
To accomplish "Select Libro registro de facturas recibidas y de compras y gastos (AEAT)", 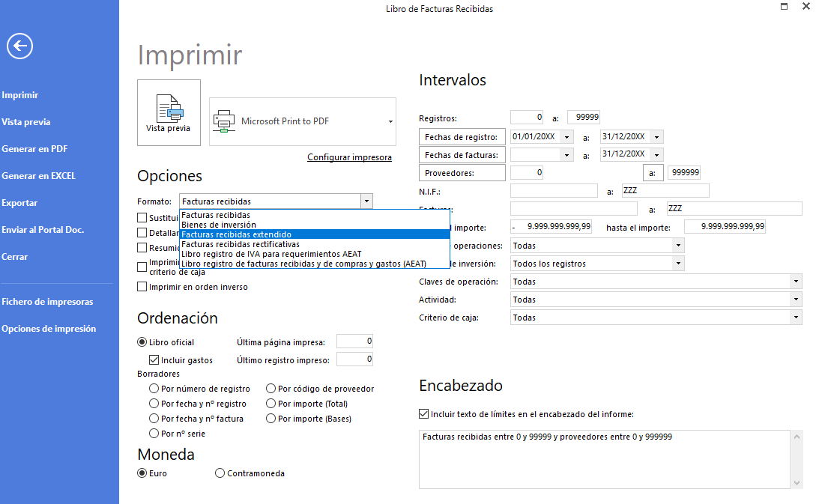I will click(314, 264).
